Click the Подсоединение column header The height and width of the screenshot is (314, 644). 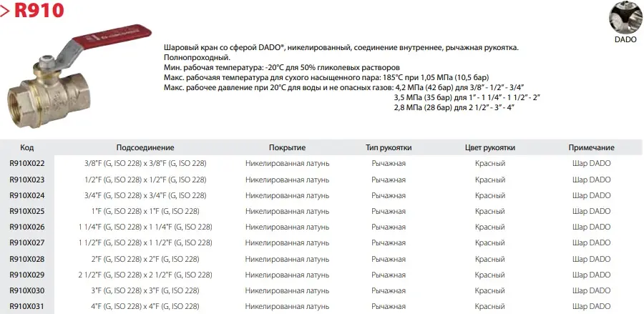point(145,147)
